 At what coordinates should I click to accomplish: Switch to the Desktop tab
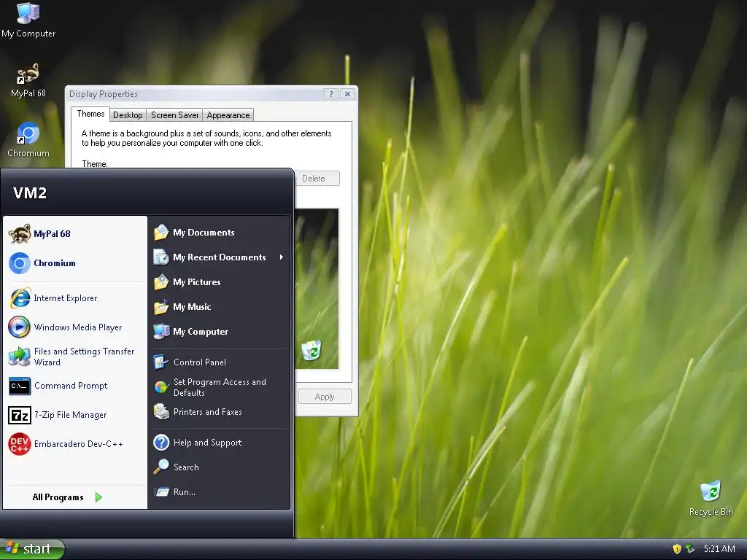tap(128, 115)
